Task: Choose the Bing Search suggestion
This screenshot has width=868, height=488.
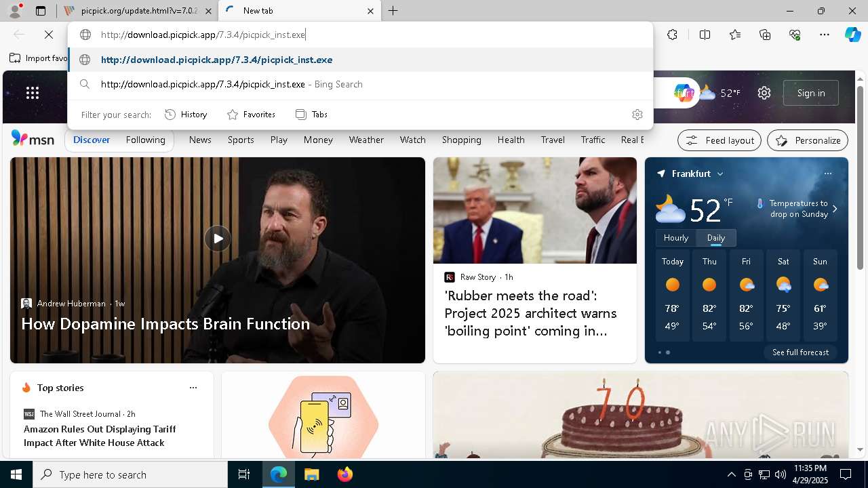Action: [x=360, y=84]
